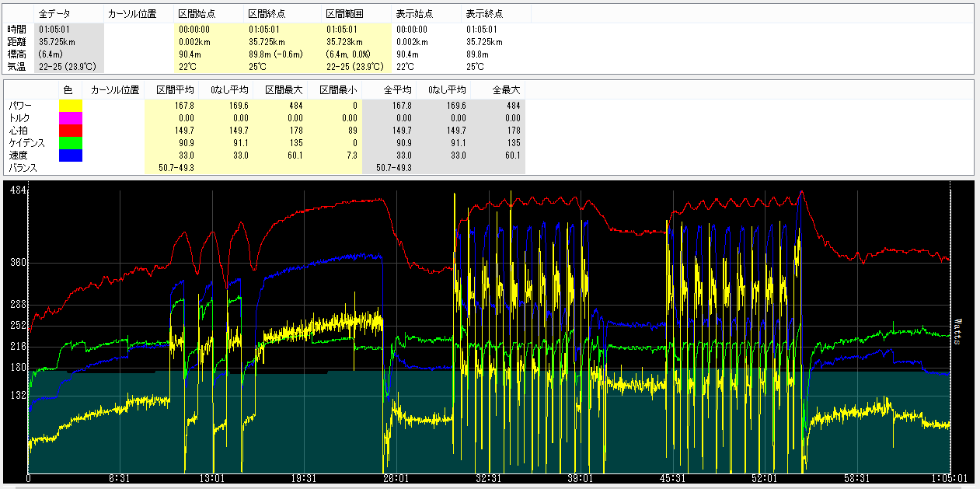Click the トルク row label
This screenshot has width=980, height=489.
[x=19, y=117]
